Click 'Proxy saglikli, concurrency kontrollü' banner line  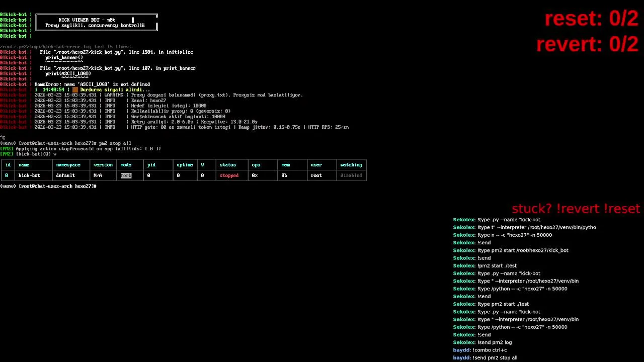95,26
